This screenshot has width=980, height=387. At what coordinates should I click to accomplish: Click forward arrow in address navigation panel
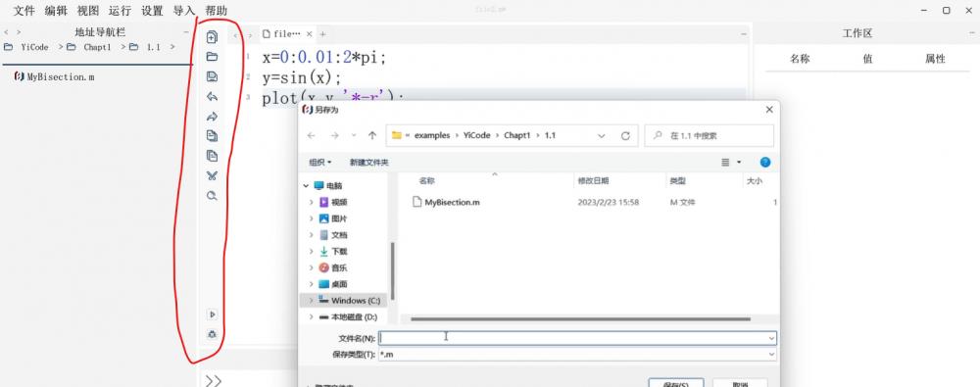19,32
